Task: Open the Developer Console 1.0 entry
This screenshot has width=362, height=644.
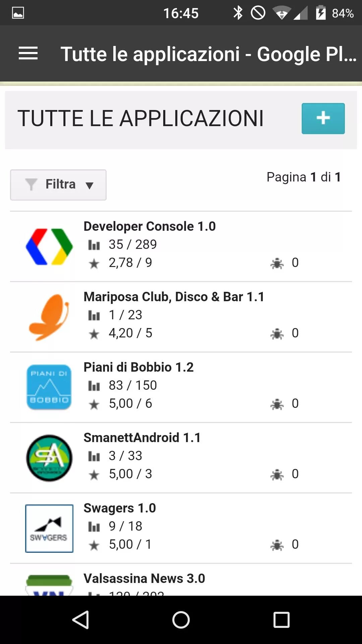Action: (x=149, y=226)
